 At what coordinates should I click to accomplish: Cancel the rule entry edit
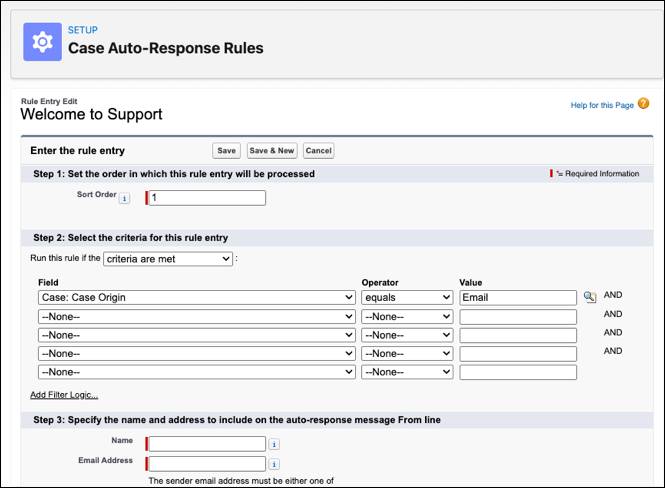coord(319,151)
